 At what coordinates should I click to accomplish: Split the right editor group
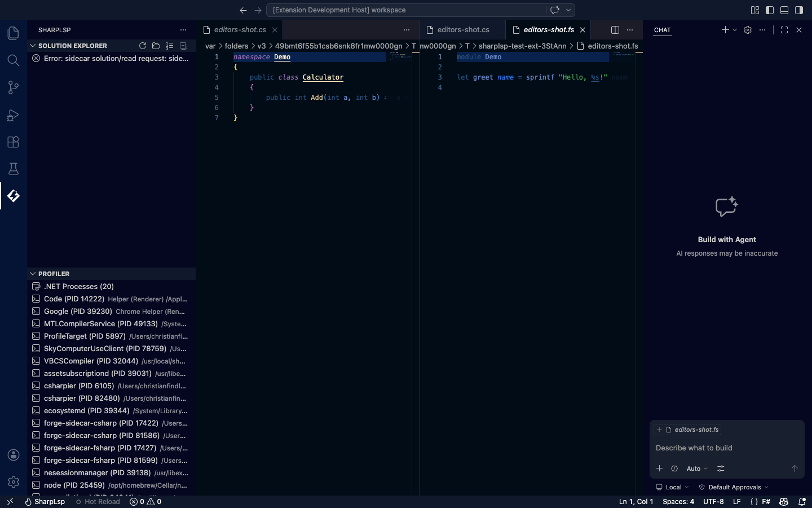[615, 30]
